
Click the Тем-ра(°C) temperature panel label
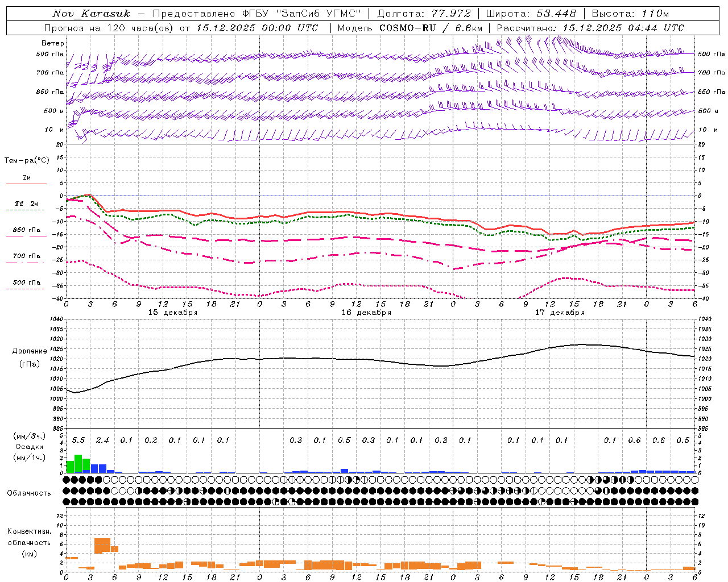(27, 161)
